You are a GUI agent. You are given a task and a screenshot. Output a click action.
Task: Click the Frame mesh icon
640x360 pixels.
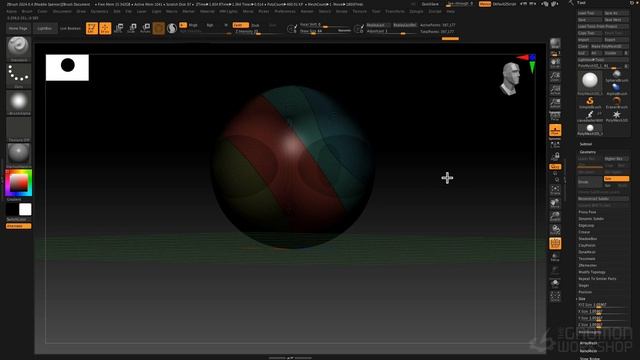click(555, 189)
